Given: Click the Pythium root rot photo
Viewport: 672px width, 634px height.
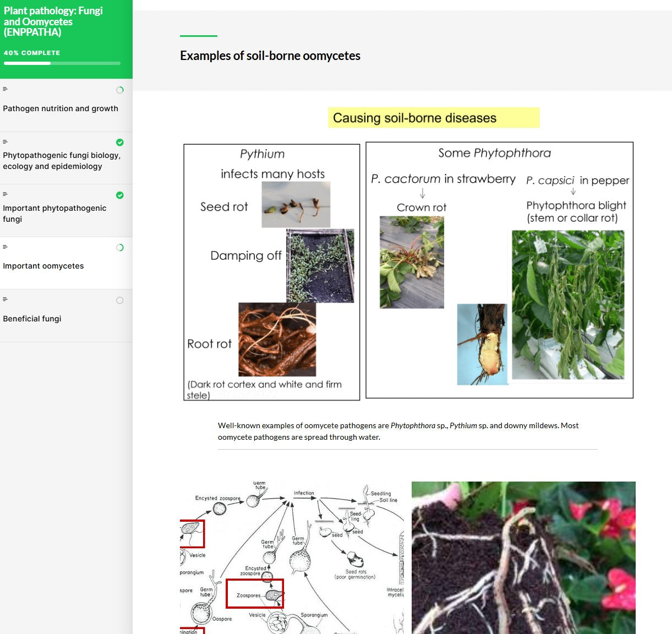Looking at the screenshot, I should click(x=277, y=338).
